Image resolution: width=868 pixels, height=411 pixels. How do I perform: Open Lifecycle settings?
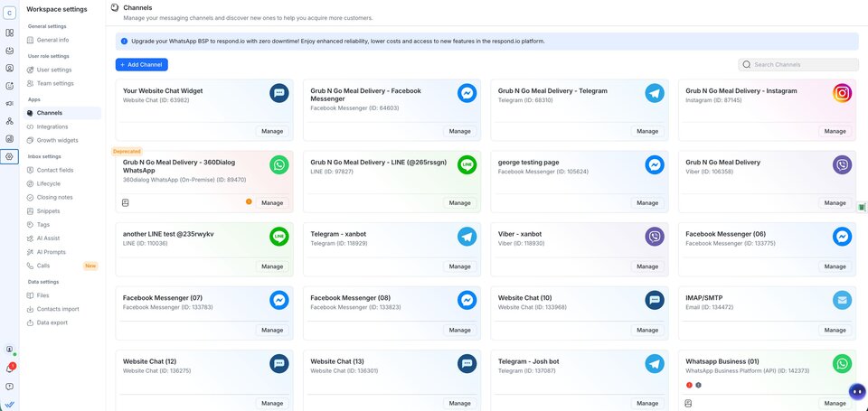[62, 183]
